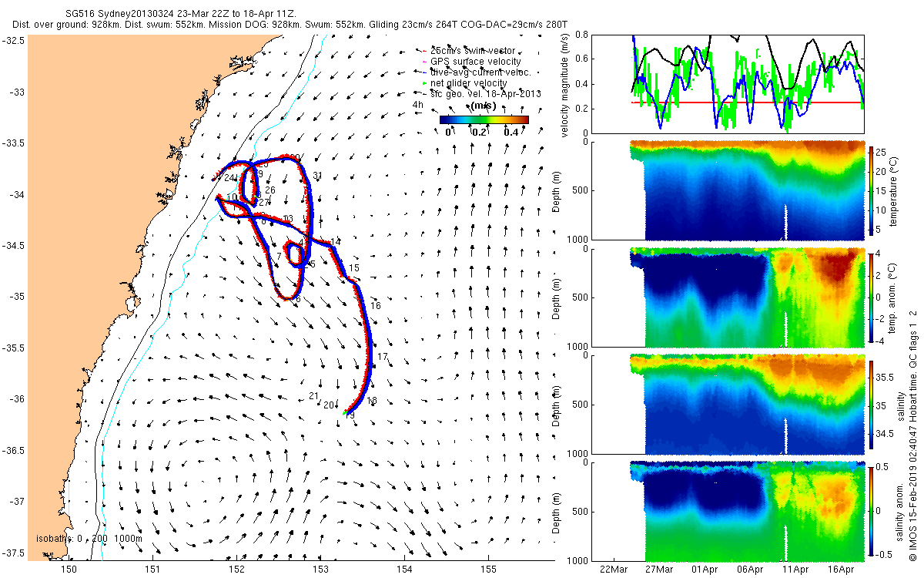This screenshot has width=924, height=578.
Task: Click day label '31' on glider track
Action: [316, 176]
